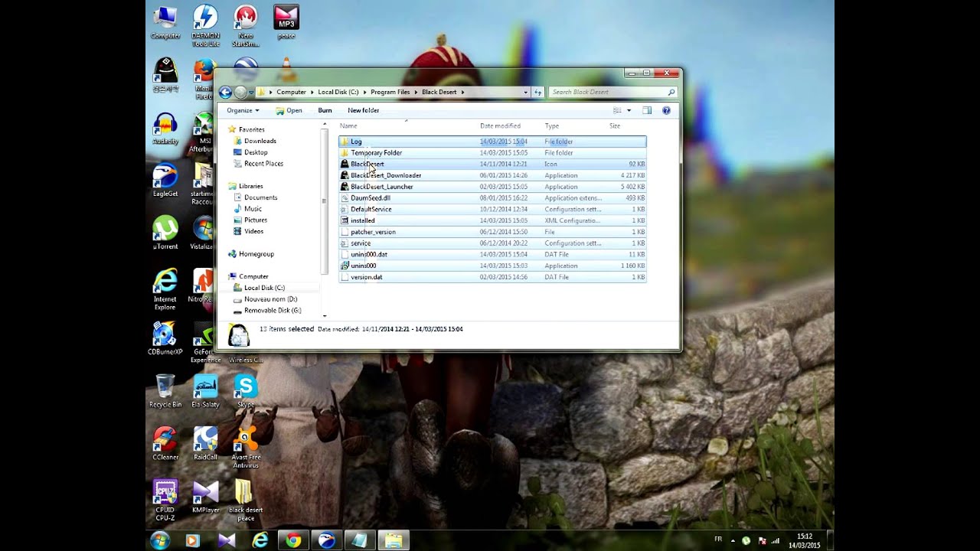
Task: Open the recent pages dropdown arrow
Action: pos(251,92)
